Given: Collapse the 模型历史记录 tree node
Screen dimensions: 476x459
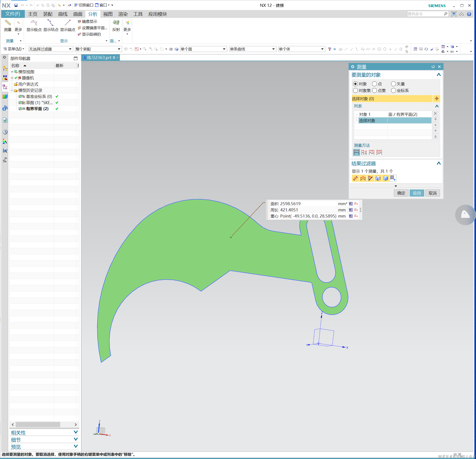Looking at the screenshot, I should [x=12, y=90].
